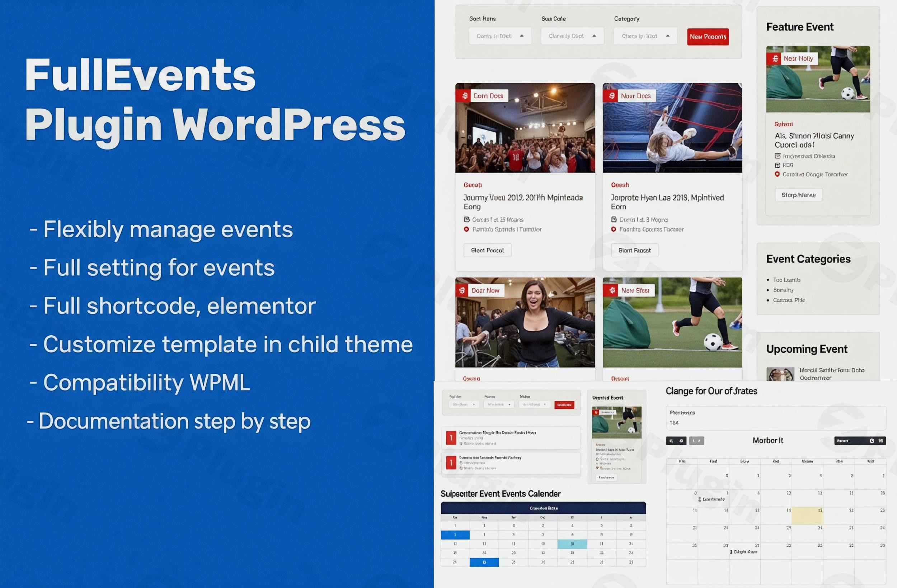Viewport: 897px width, 588px height.
Task: Click the 'Sloot Poocol' button on the concert card
Action: click(x=487, y=251)
